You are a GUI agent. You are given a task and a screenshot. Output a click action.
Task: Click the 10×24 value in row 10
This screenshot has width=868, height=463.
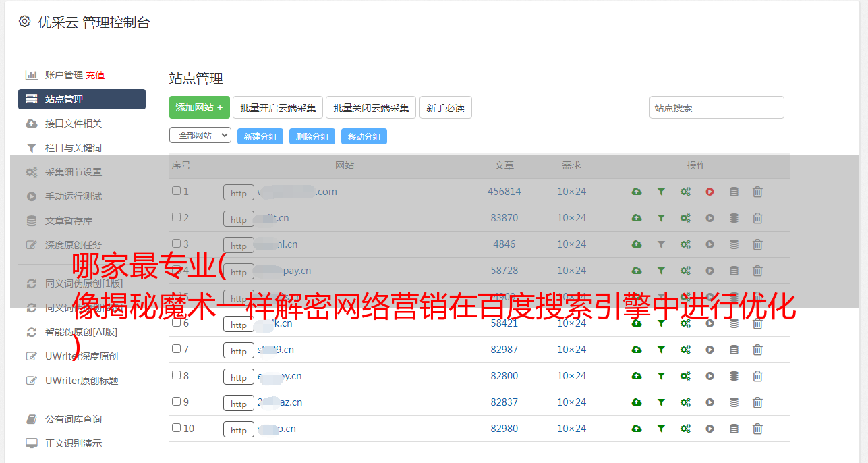572,429
